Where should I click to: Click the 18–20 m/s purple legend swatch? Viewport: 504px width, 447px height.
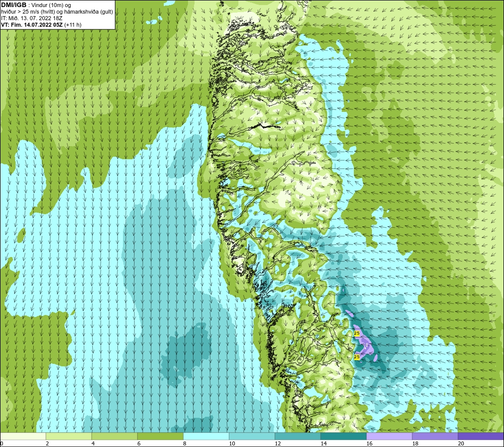[x=435, y=436]
